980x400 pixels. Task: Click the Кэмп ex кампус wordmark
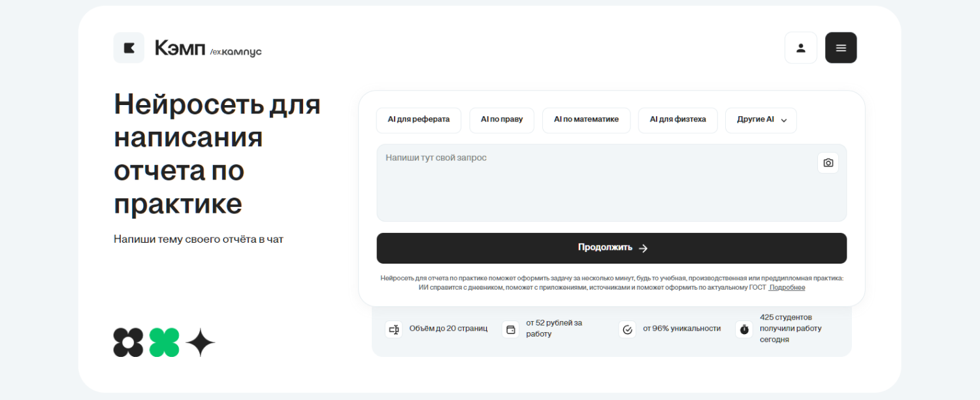[x=208, y=48]
